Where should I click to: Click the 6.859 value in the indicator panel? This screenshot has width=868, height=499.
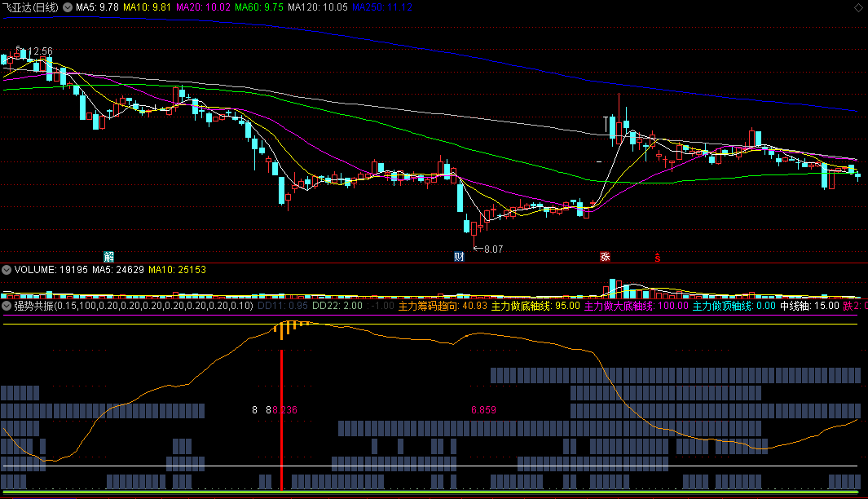(483, 410)
